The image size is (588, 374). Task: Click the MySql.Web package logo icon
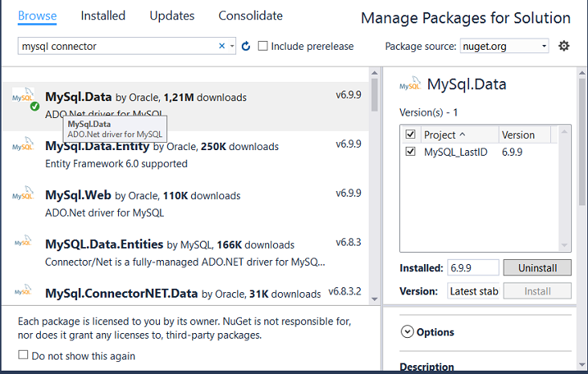[22, 193]
